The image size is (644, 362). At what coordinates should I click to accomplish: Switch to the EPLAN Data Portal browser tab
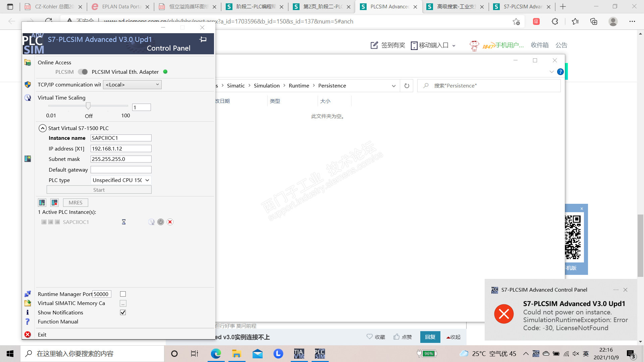pos(121,7)
